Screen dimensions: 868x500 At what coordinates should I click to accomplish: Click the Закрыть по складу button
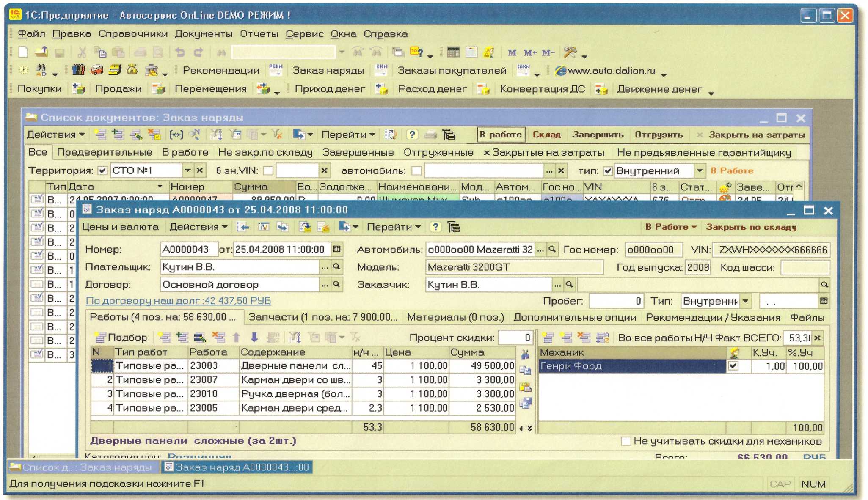pos(751,227)
